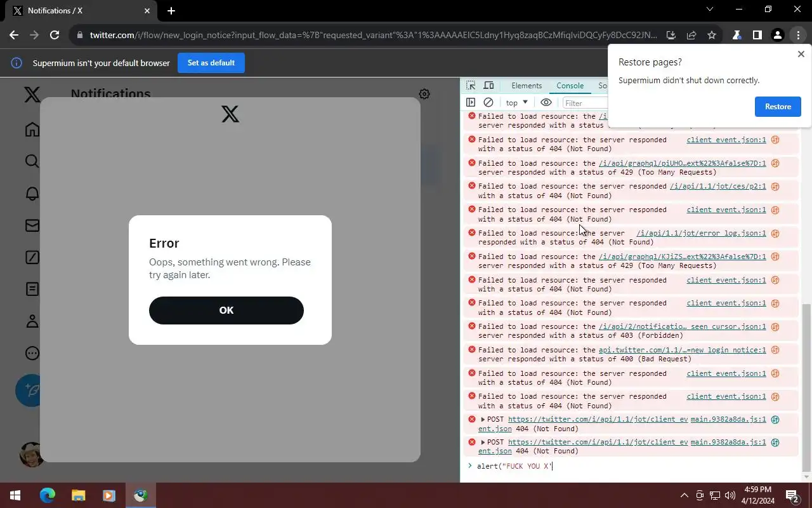Open the extensions flask icon

point(737,35)
